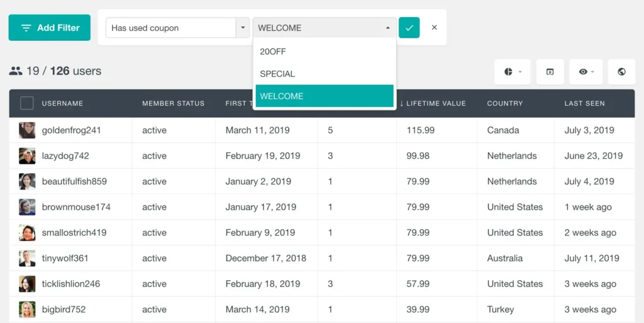Click the export table icon
Image resolution: width=644 pixels, height=323 pixels.
[550, 72]
